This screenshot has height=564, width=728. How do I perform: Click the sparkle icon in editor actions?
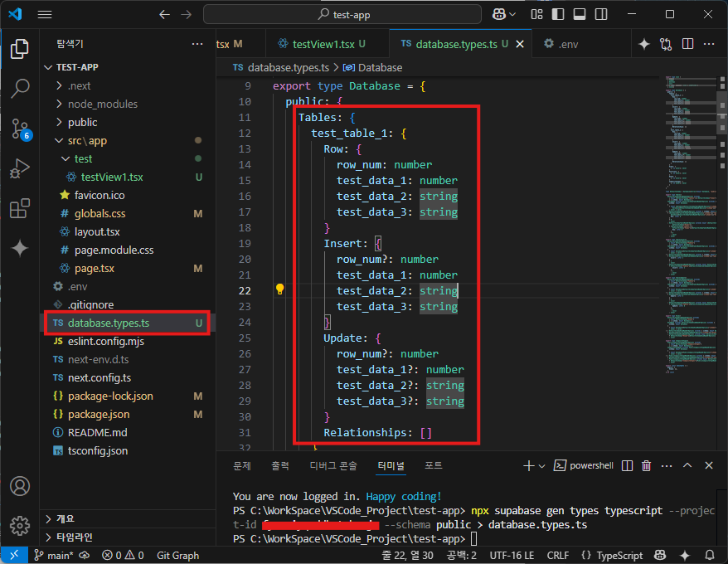(x=644, y=44)
